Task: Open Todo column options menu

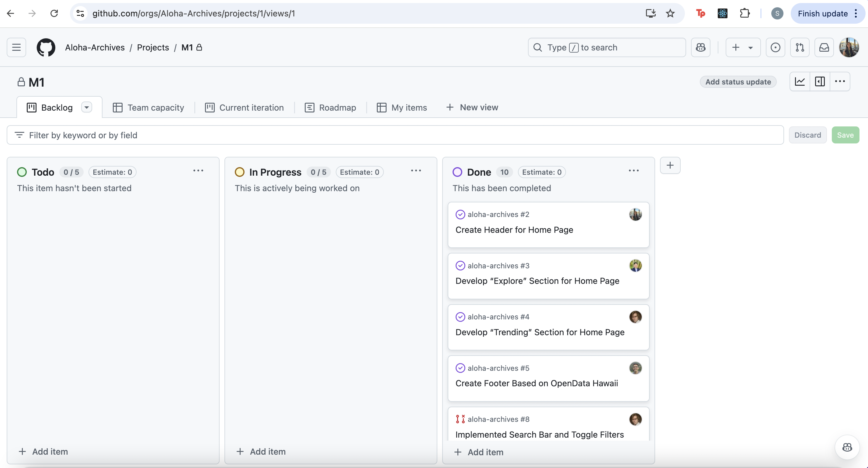Action: tap(198, 171)
